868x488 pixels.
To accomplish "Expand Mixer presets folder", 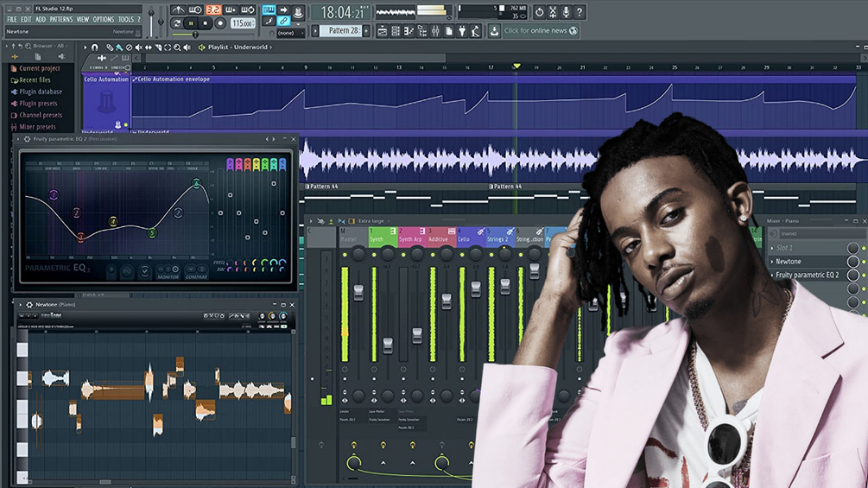I will tap(34, 127).
